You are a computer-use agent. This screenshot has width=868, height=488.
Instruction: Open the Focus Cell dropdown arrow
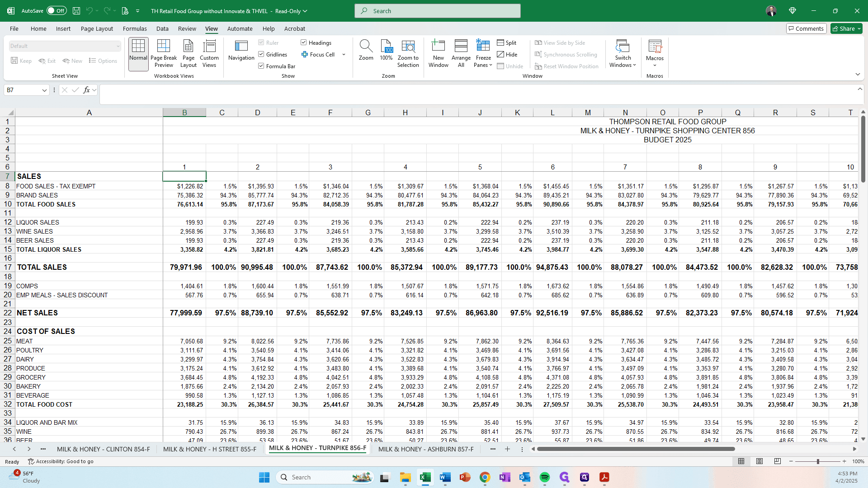344,54
